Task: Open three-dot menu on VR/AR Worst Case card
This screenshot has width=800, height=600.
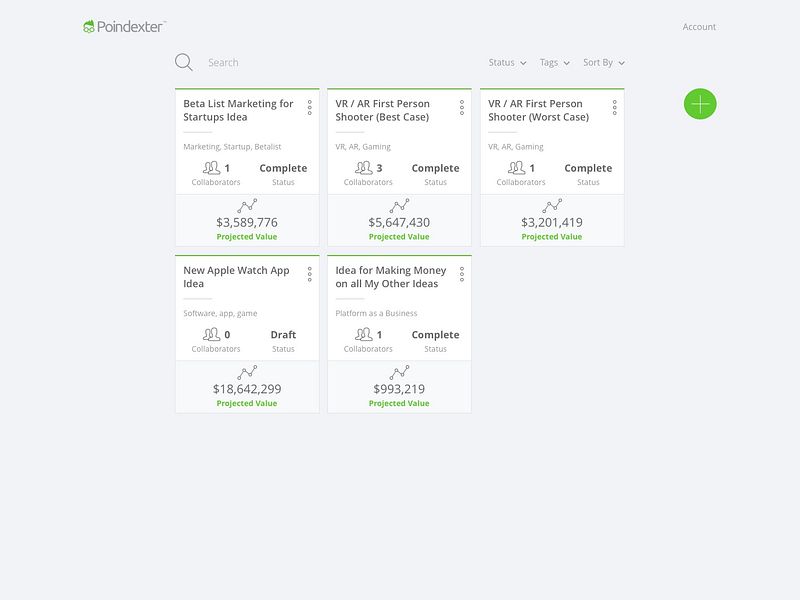Action: click(615, 108)
